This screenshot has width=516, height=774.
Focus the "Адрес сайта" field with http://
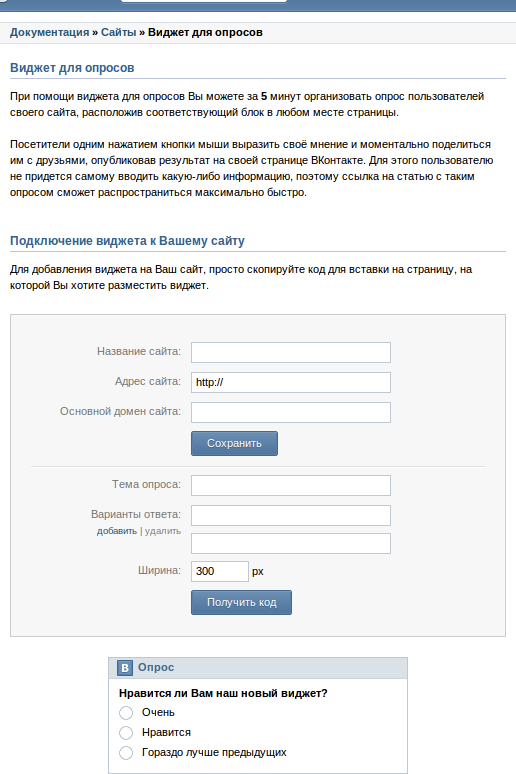pyautogui.click(x=291, y=383)
